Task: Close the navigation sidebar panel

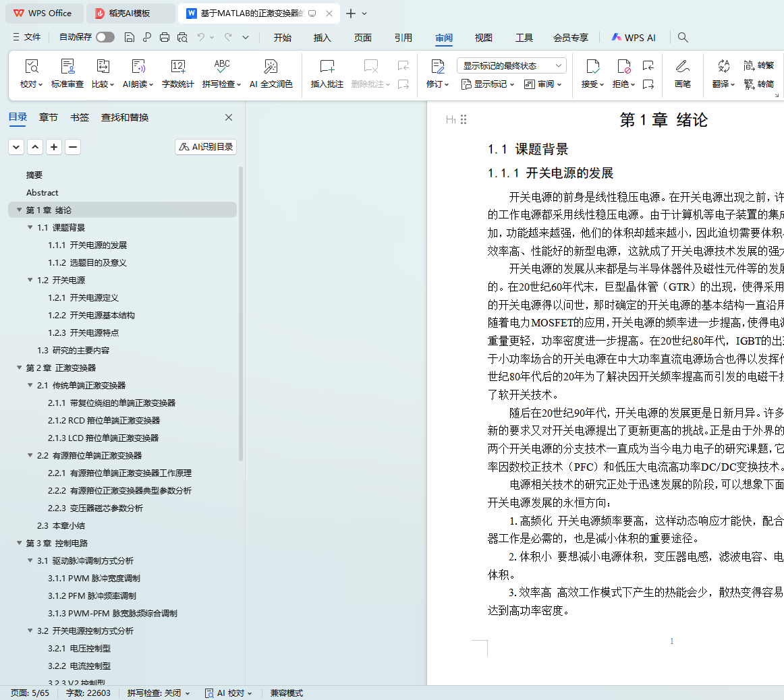Action: 229,117
